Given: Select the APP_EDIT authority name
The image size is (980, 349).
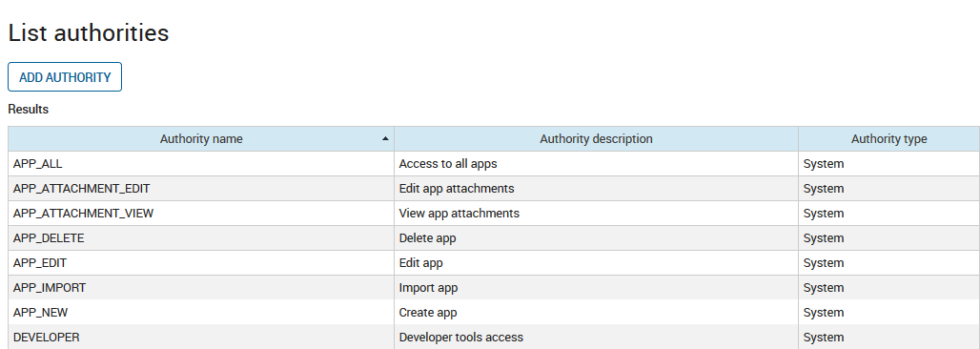Looking at the screenshot, I should tap(40, 262).
